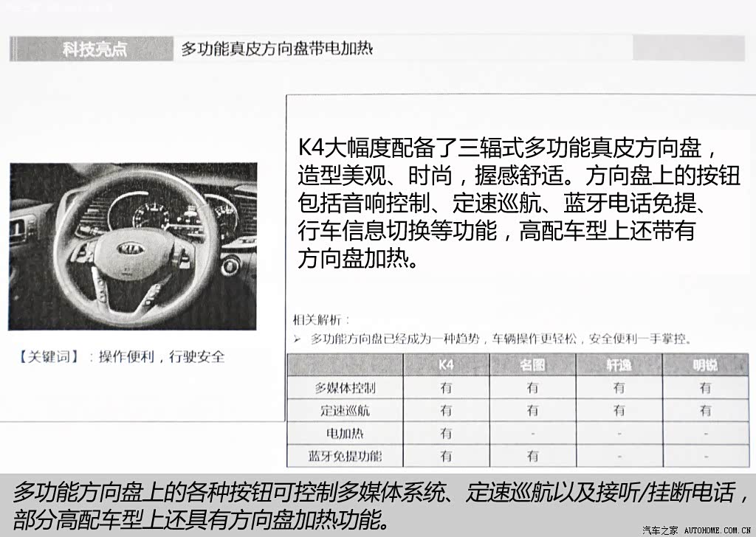Click the 轩逸 column header
This screenshot has height=537, width=756.
(619, 364)
